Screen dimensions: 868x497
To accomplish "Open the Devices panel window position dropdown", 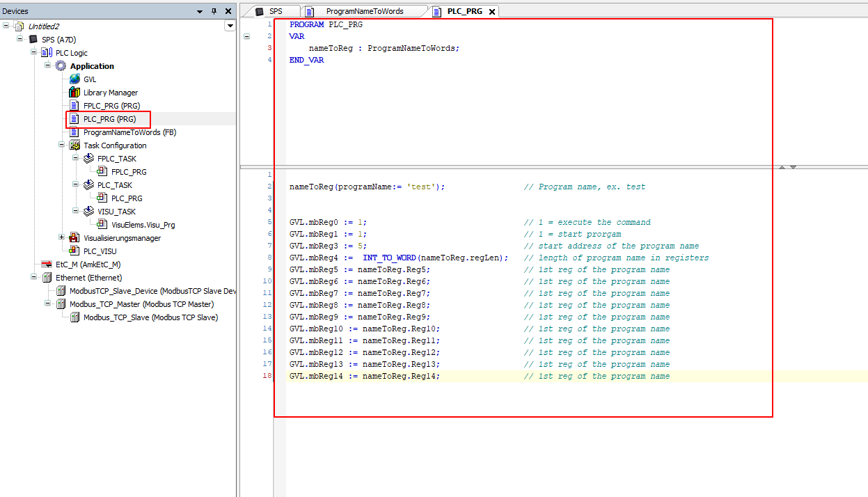I will coord(200,11).
